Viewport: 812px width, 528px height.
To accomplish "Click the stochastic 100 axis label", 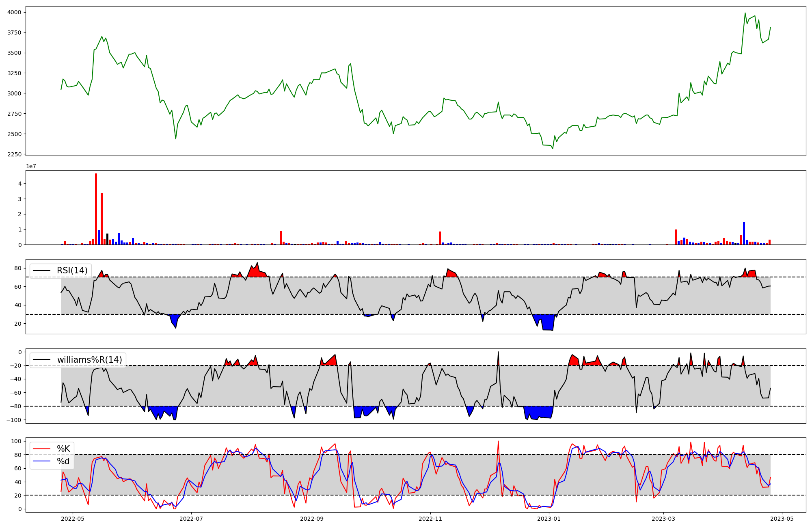I will click(x=16, y=441).
